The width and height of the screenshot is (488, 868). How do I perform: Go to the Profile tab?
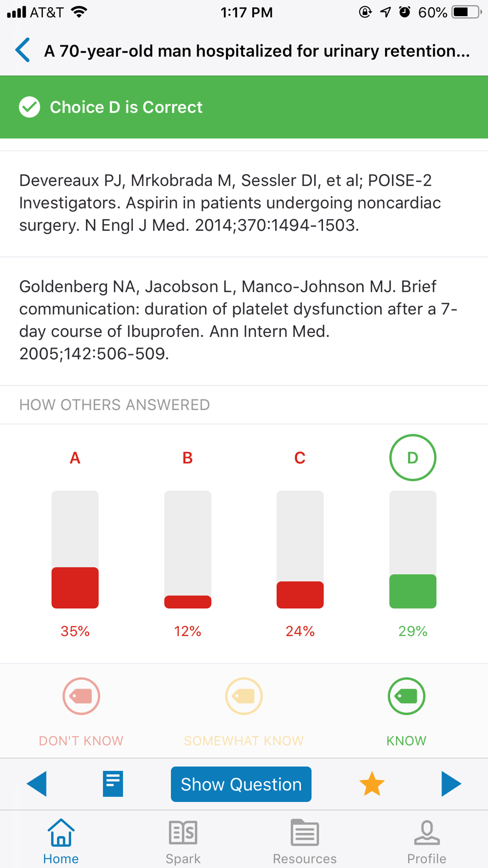(427, 841)
